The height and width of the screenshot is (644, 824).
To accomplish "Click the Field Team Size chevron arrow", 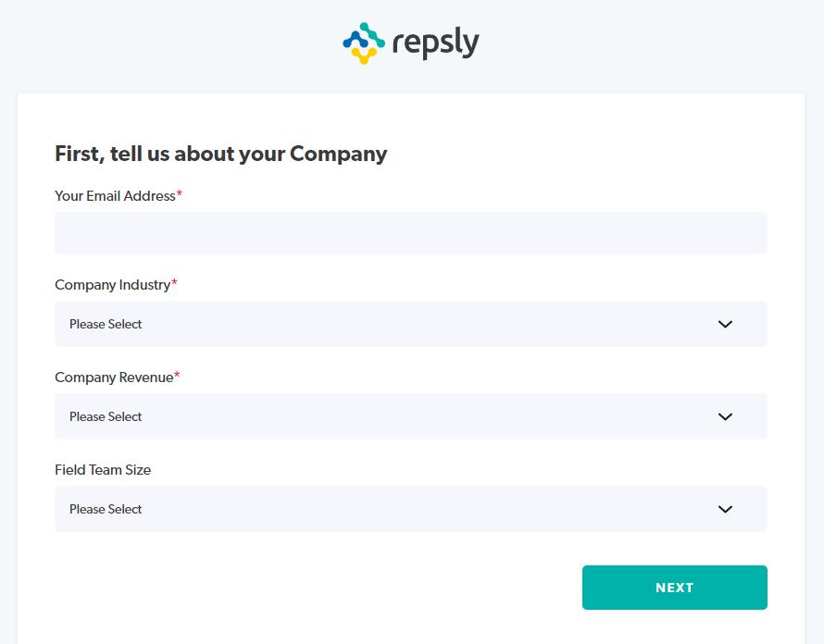I will pyautogui.click(x=725, y=509).
